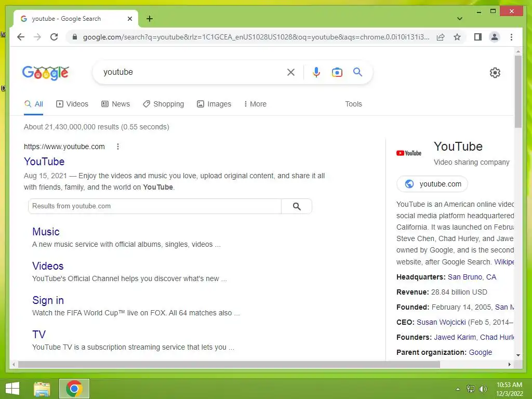The height and width of the screenshot is (399, 532).
Task: Switch to the Images tab
Action: pos(214,104)
